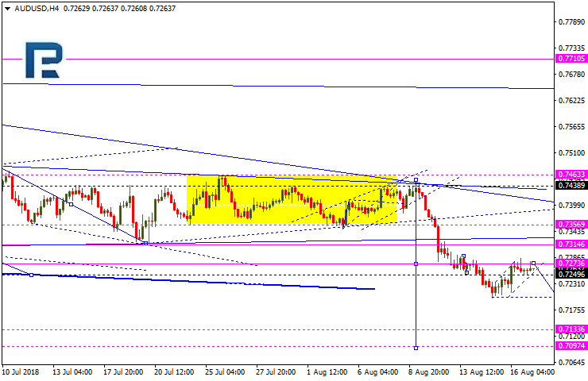Click the 0.77890 price on the scale
The height and width of the screenshot is (381, 588).
point(571,22)
